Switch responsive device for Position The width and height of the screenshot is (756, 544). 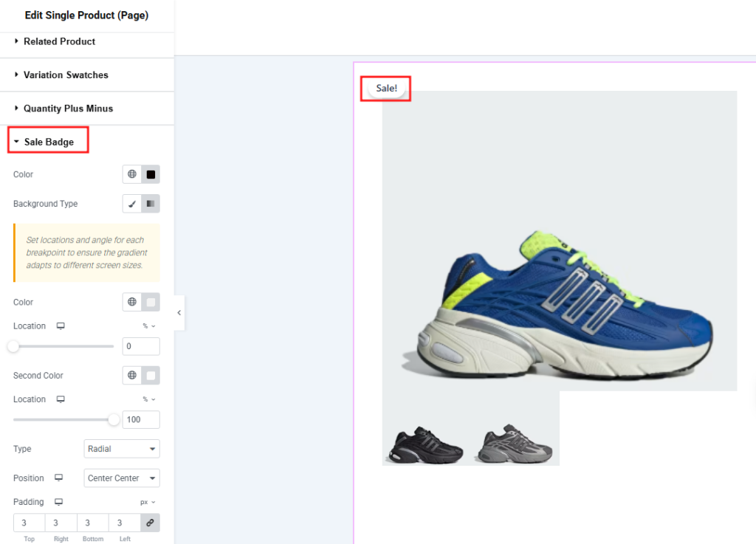click(x=59, y=478)
